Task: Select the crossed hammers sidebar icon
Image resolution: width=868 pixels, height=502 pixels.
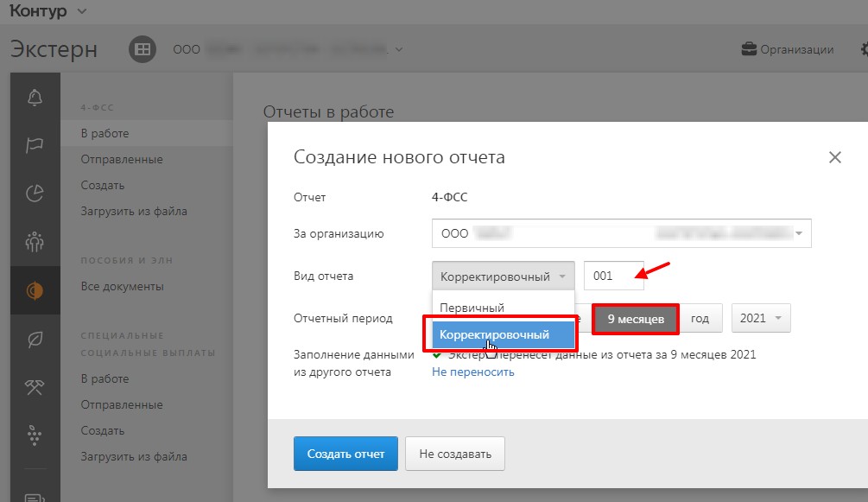Action: pos(35,387)
